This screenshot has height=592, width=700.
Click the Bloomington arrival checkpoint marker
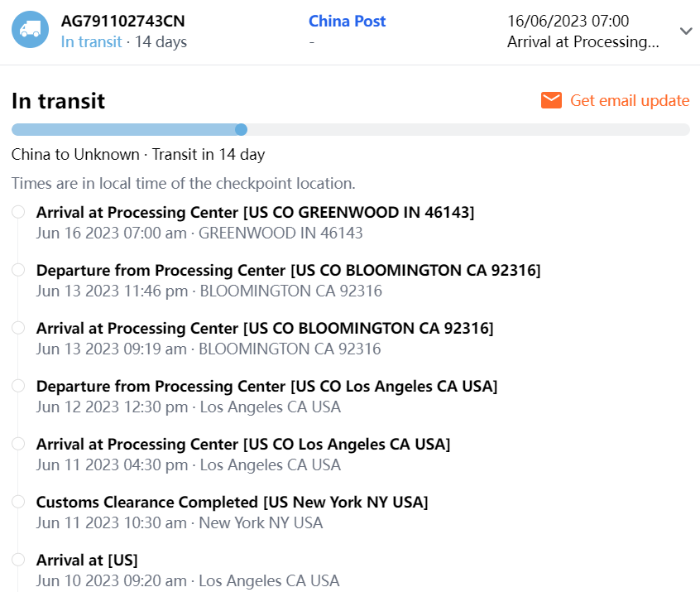point(18,329)
